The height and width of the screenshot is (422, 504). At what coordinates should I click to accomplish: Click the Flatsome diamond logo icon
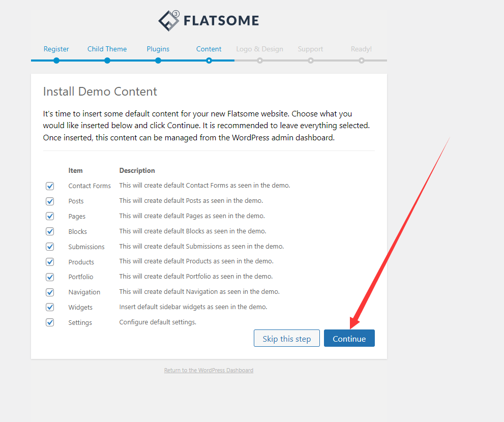pos(169,20)
